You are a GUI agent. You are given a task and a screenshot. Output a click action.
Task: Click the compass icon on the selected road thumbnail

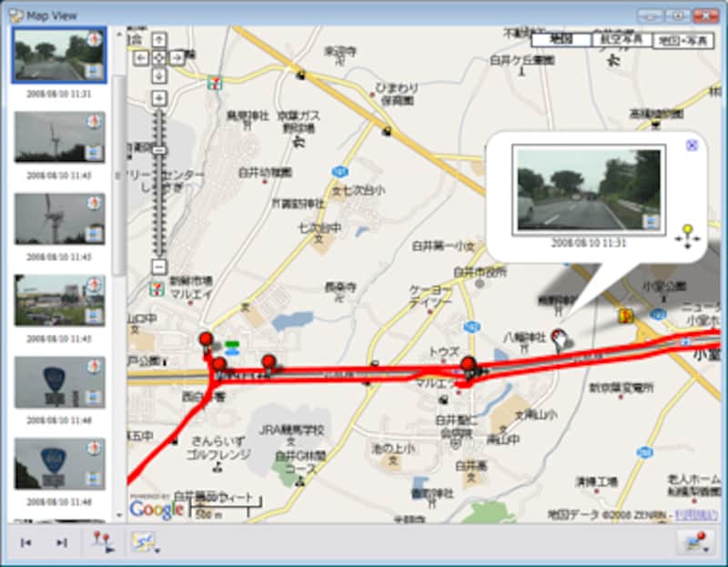pyautogui.click(x=95, y=39)
